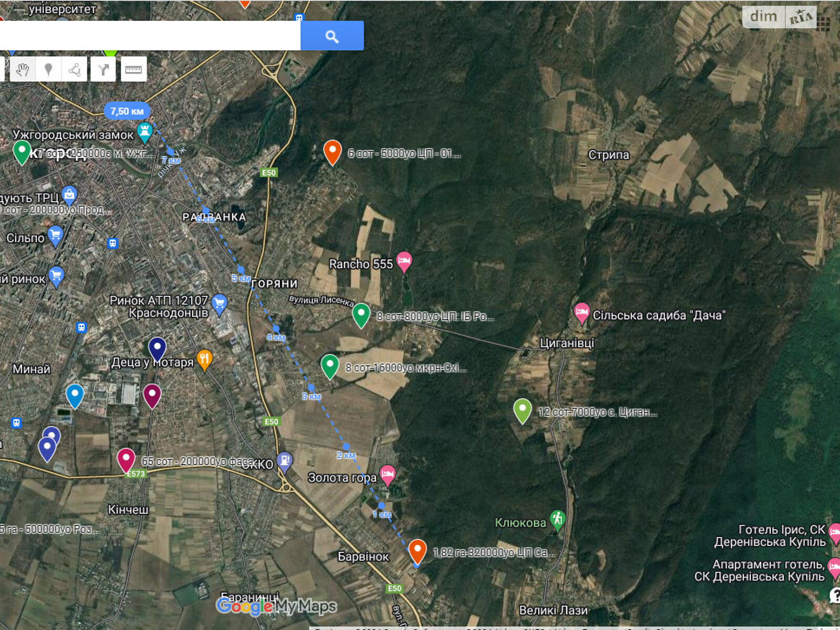Click the green pin for 8 сот-8000уо

pos(361,315)
